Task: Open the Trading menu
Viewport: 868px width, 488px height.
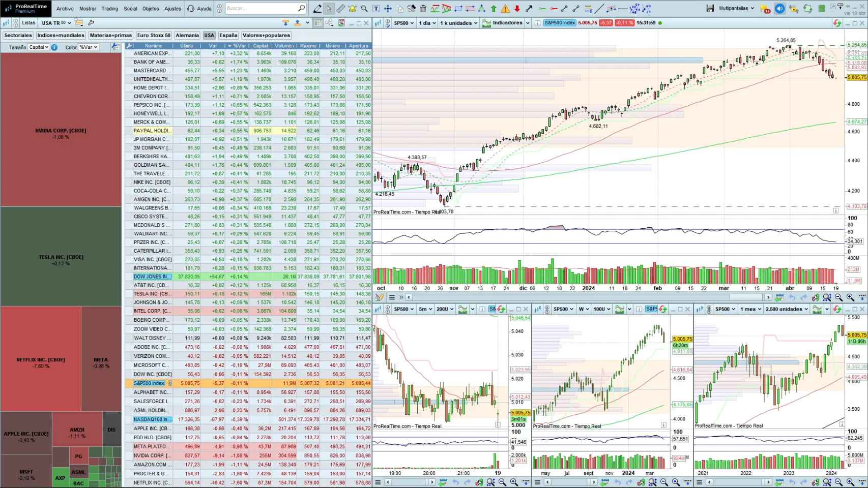Action: pyautogui.click(x=109, y=9)
